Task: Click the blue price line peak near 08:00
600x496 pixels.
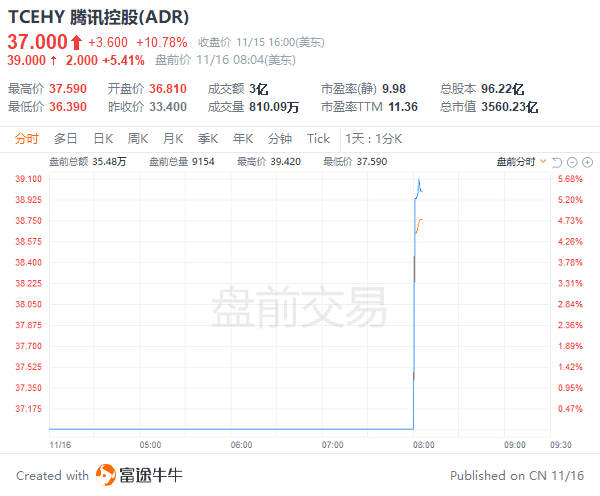Action: tap(419, 179)
